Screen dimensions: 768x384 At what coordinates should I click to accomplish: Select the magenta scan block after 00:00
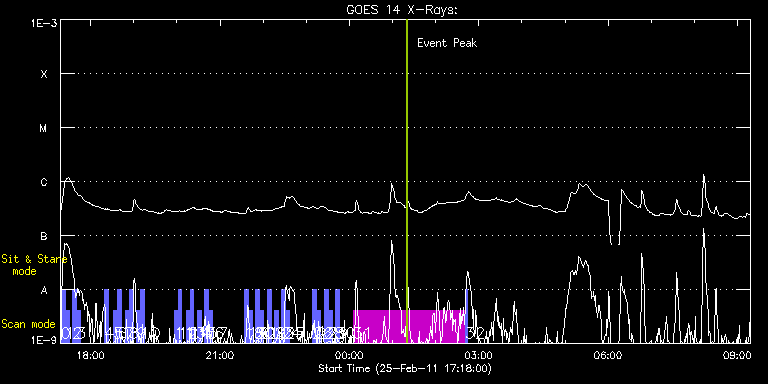click(409, 326)
